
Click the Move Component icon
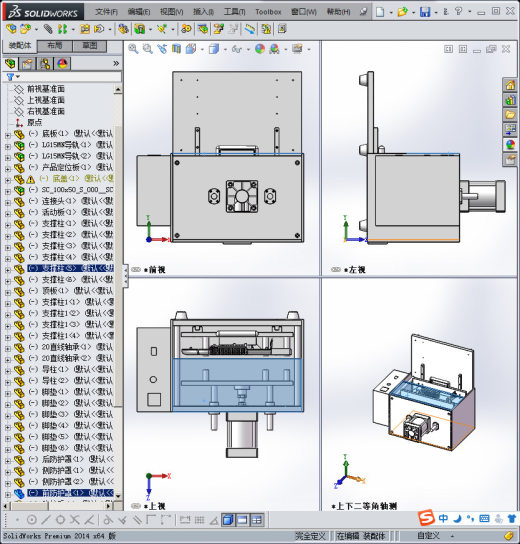coord(99,29)
